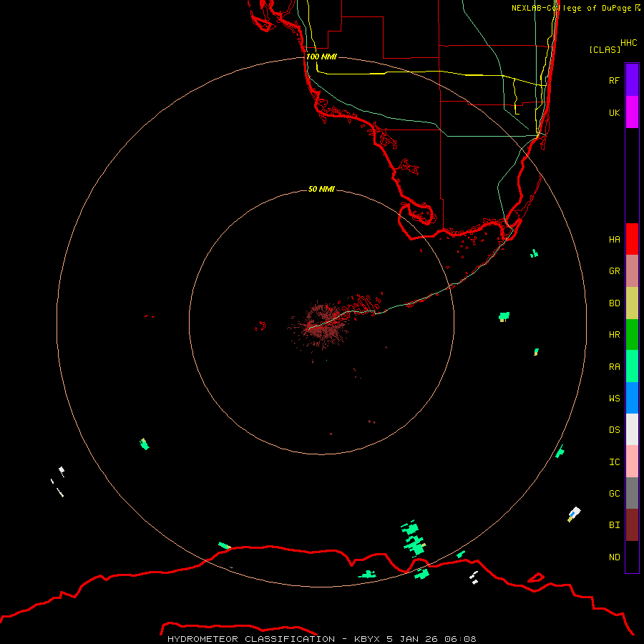Click the KBYX radar site identifier
Screen dimensions: 644x644
tap(368, 639)
